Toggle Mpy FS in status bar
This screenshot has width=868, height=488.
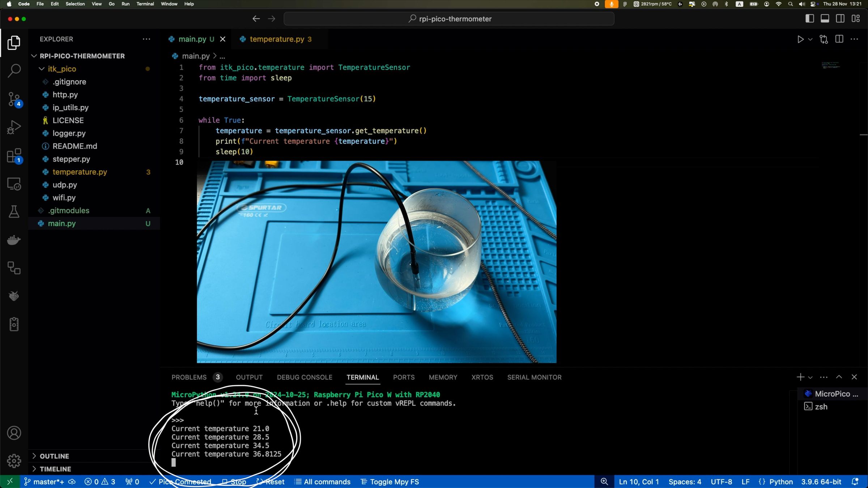pyautogui.click(x=390, y=482)
